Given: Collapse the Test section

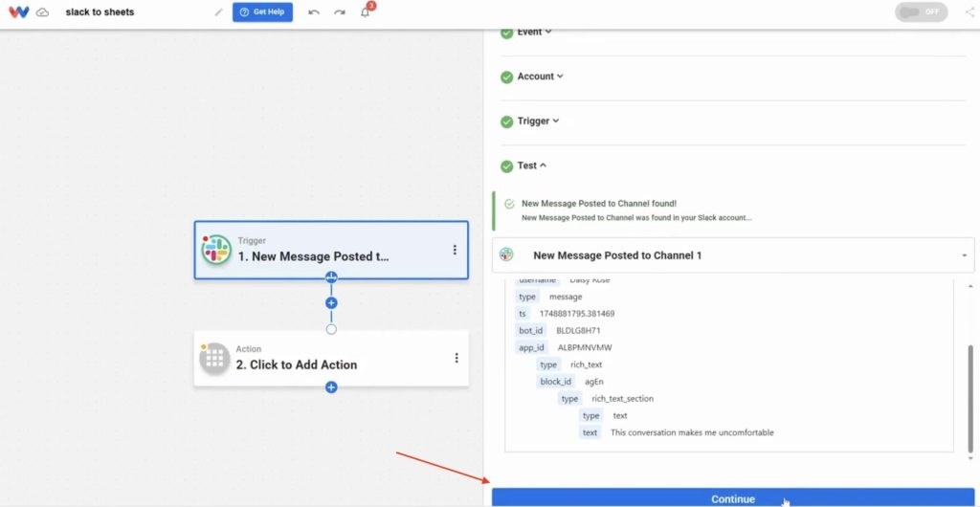Looking at the screenshot, I should click(x=532, y=165).
